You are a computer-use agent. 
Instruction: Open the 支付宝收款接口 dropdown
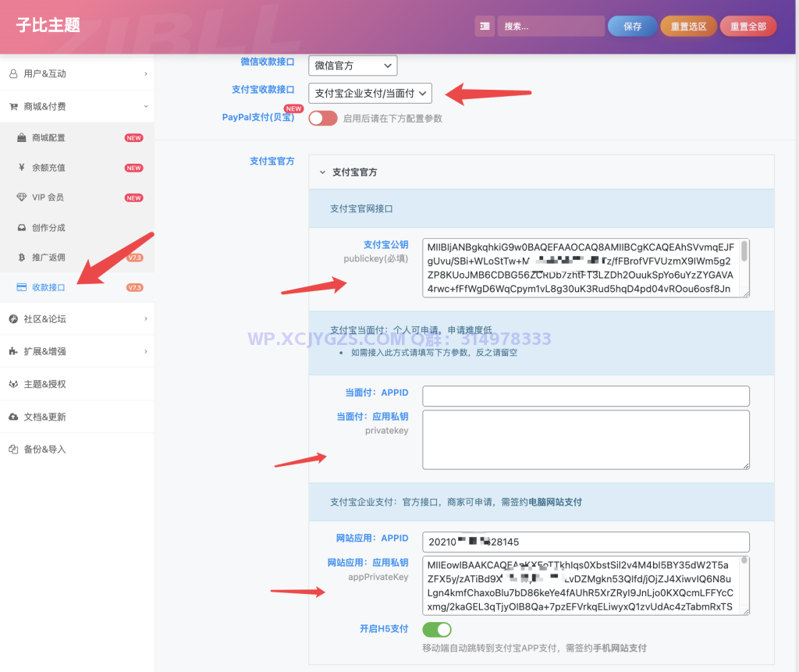[370, 94]
